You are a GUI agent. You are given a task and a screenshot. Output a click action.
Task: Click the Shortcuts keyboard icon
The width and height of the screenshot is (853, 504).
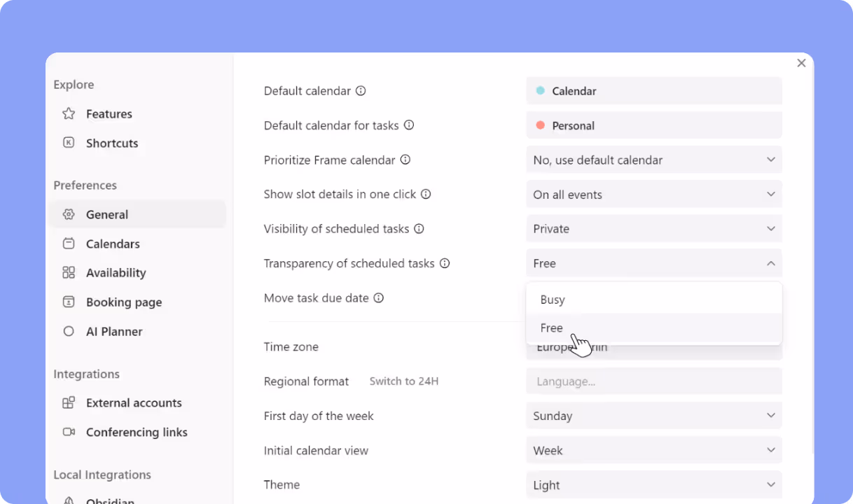coord(68,143)
